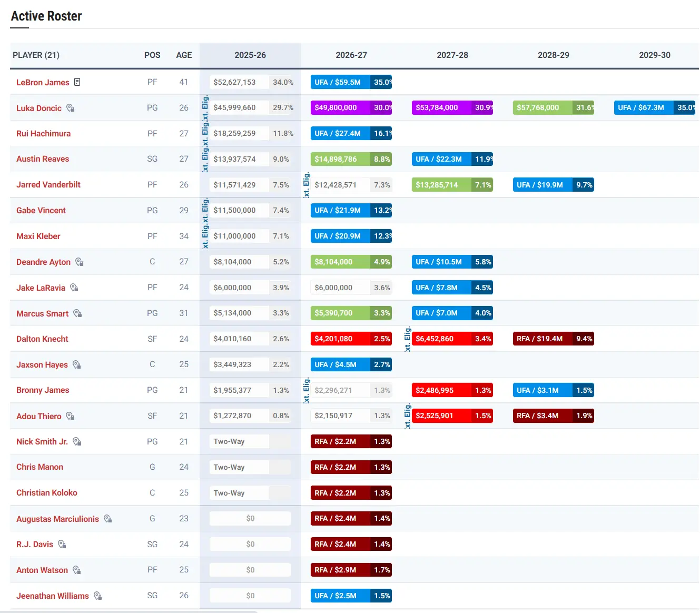700x613 pixels.
Task: Open Bronny James player link
Action: coord(43,390)
